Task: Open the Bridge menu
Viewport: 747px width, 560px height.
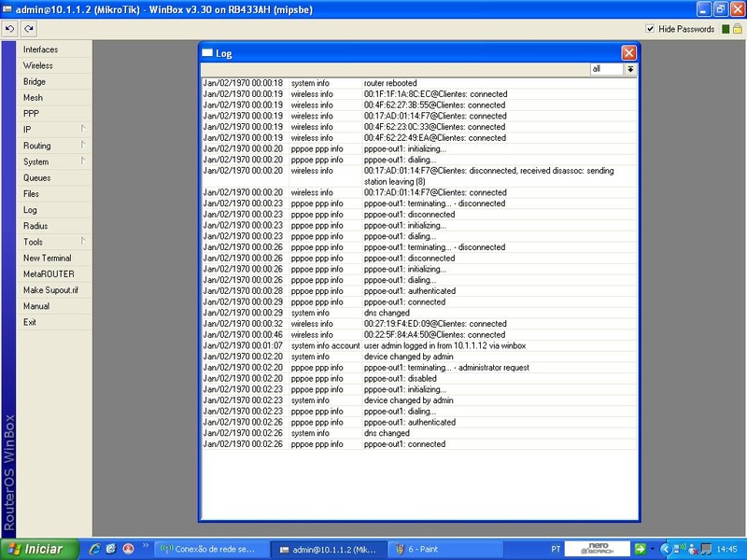Action: point(53,81)
